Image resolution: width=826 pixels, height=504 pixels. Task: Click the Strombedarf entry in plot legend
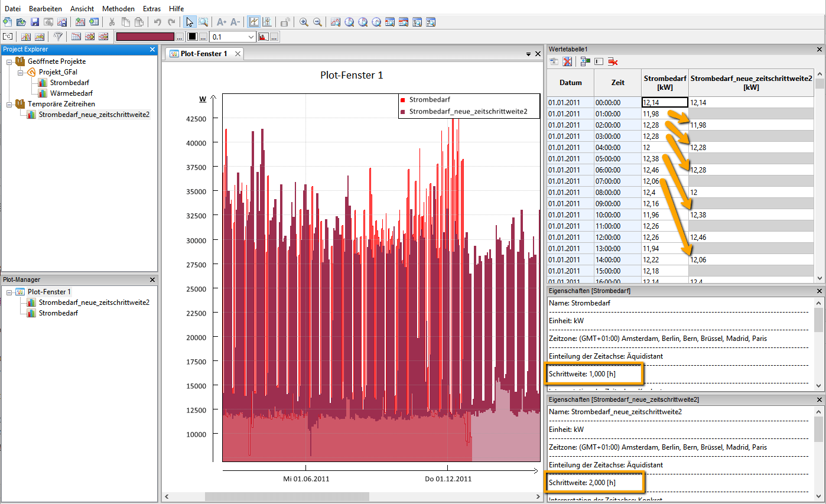pyautogui.click(x=430, y=99)
